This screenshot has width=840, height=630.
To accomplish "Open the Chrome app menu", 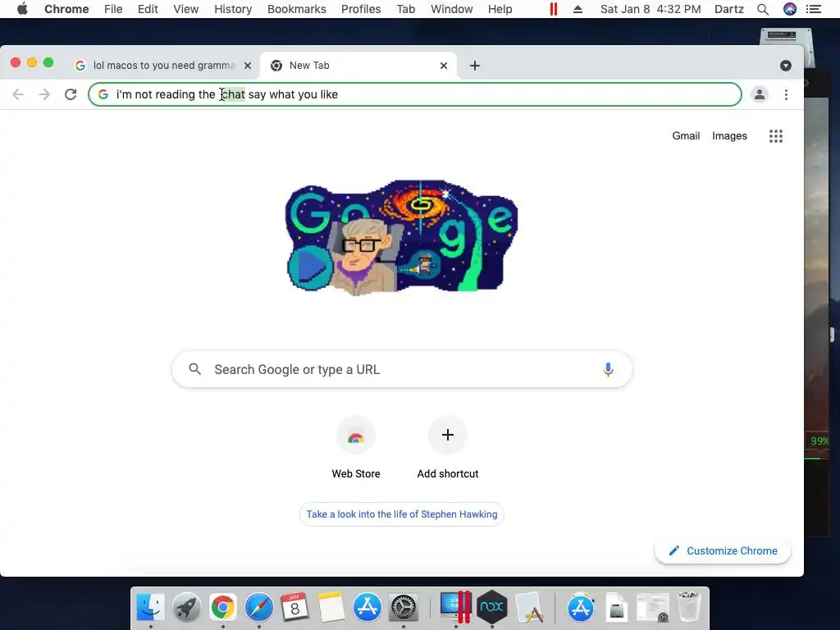I will tap(66, 9).
